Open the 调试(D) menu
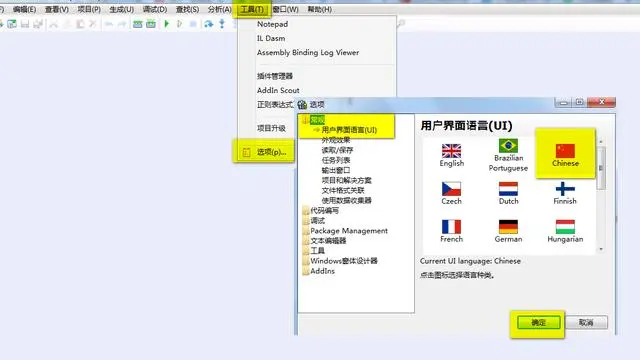 155,9
